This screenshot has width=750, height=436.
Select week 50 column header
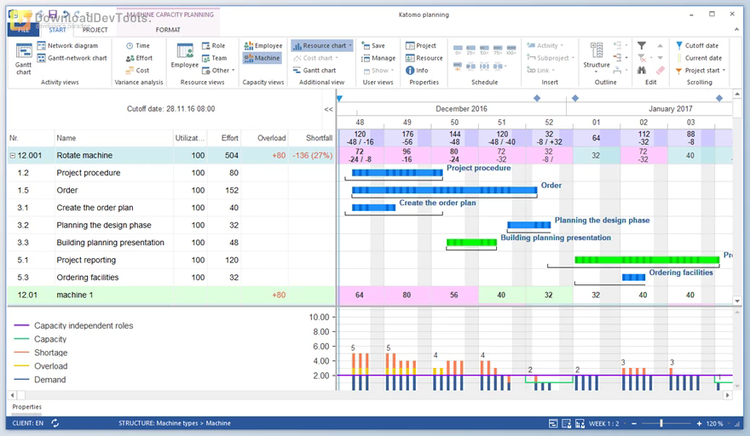tap(454, 122)
